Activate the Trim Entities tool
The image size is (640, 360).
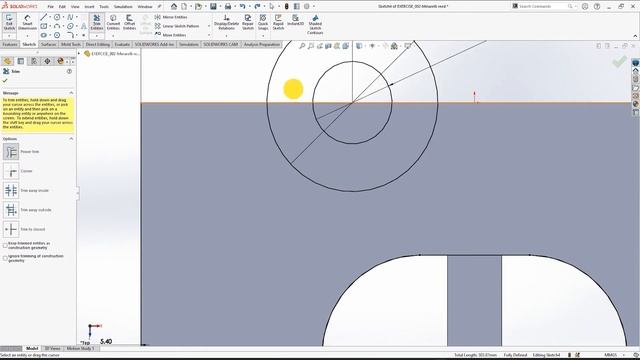(97, 22)
